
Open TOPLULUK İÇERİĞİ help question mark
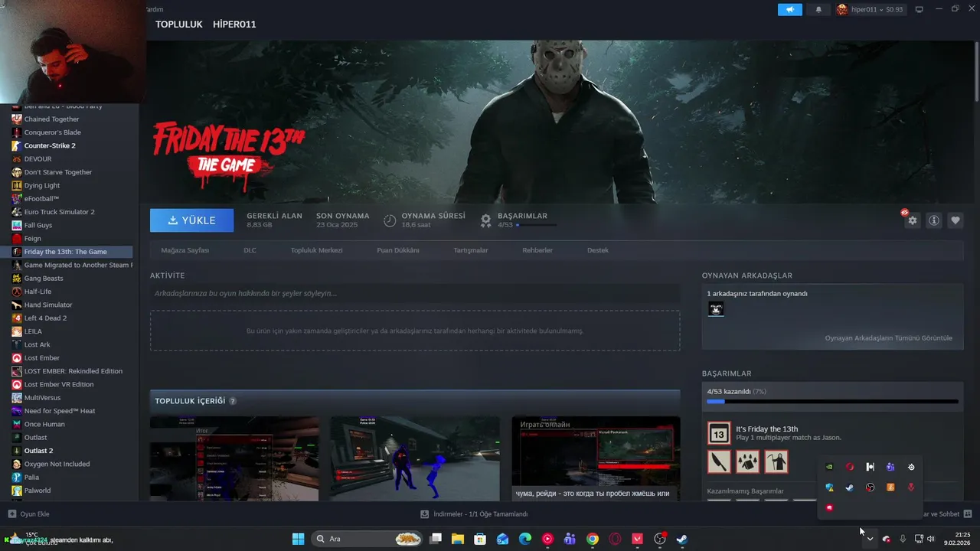[x=233, y=401]
